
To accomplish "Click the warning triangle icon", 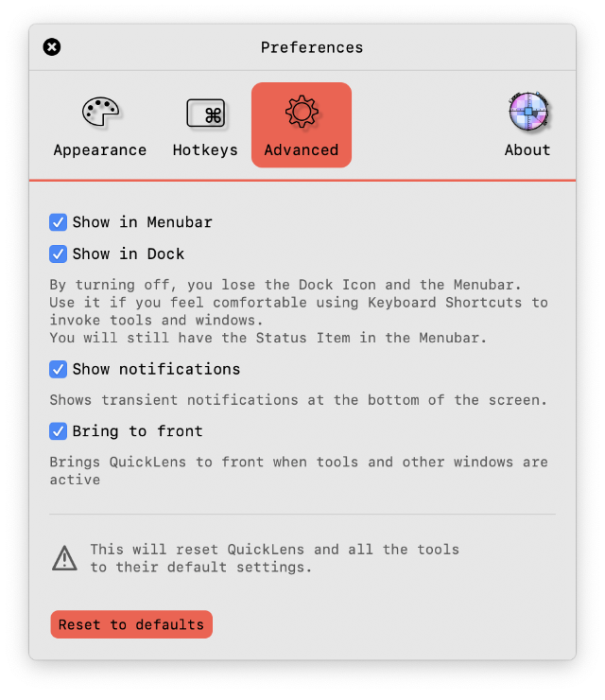I will pyautogui.click(x=64, y=558).
